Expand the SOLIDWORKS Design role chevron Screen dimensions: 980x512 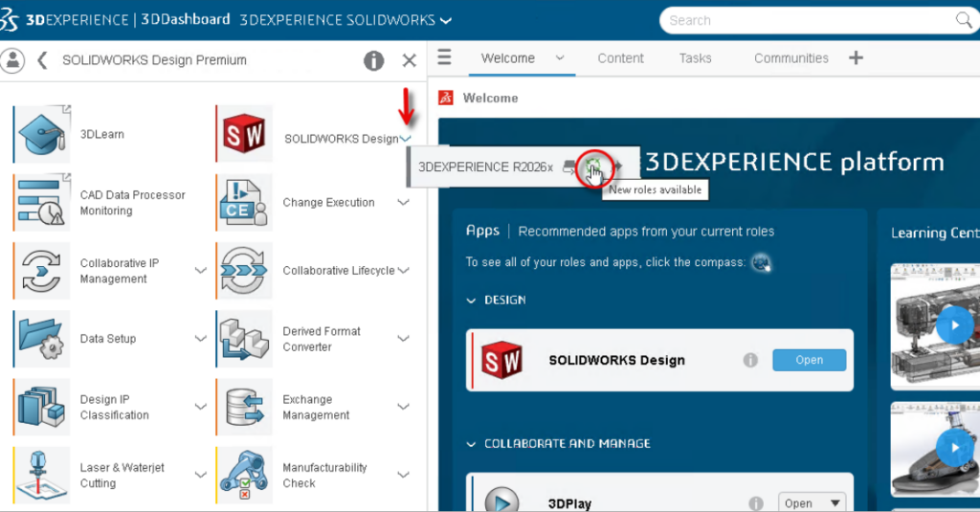click(x=406, y=139)
